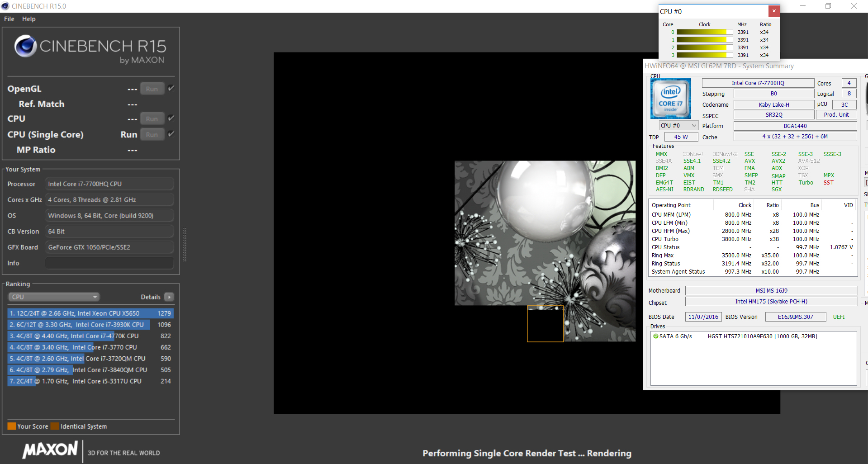The height and width of the screenshot is (464, 868).
Task: Click the Run button for CPU Single Core
Action: click(152, 134)
